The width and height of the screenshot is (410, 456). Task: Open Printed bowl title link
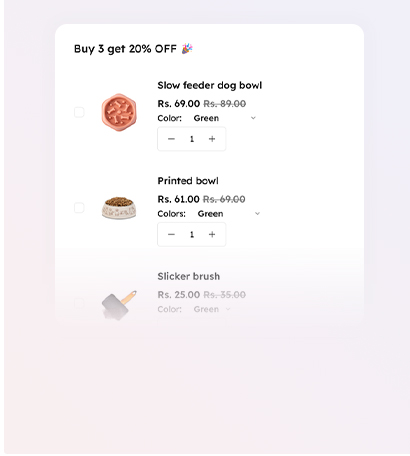(x=188, y=181)
